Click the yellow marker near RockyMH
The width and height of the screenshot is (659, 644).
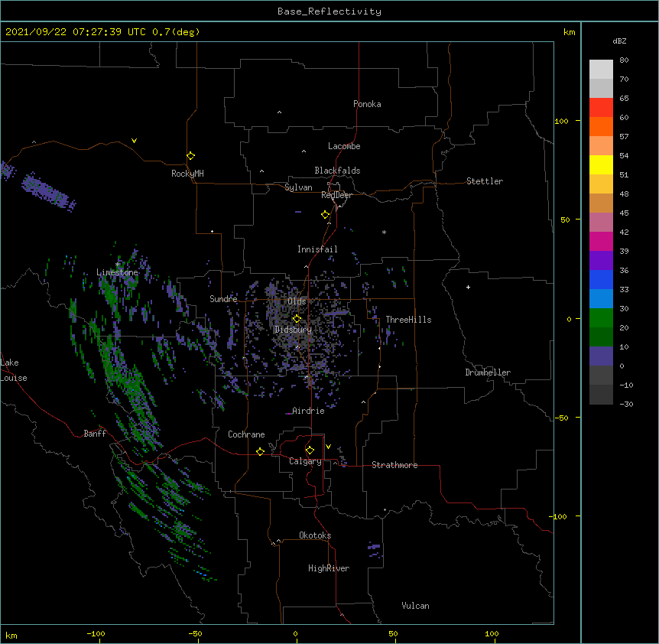pos(190,156)
